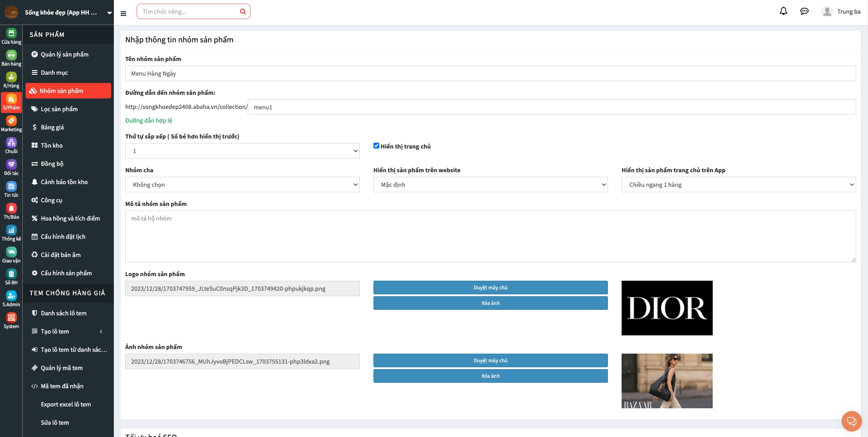The width and height of the screenshot is (868, 437).
Task: Click Xóa ảnh for group image
Action: (490, 376)
